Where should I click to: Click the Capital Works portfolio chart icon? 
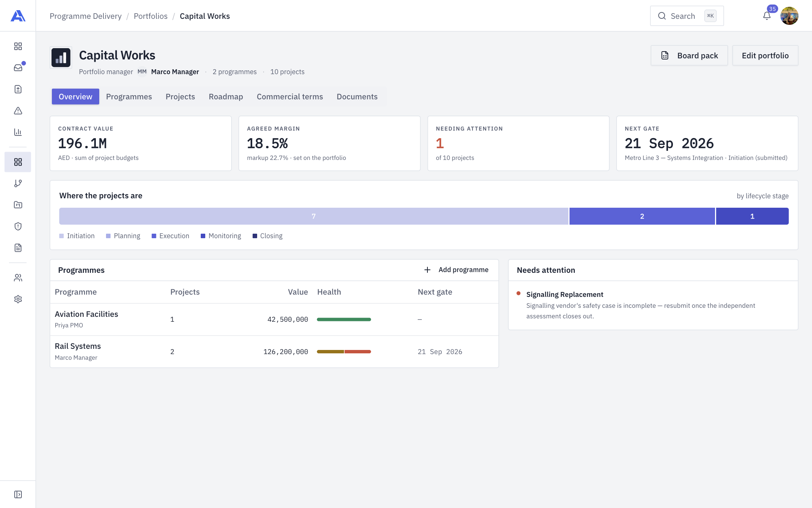[61, 58]
